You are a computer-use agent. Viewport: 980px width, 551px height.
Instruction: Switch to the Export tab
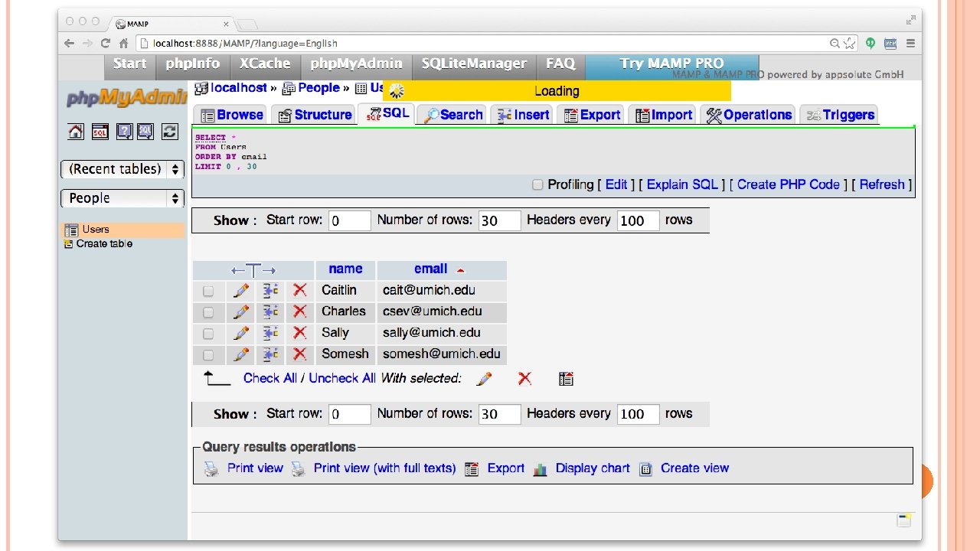(x=593, y=115)
